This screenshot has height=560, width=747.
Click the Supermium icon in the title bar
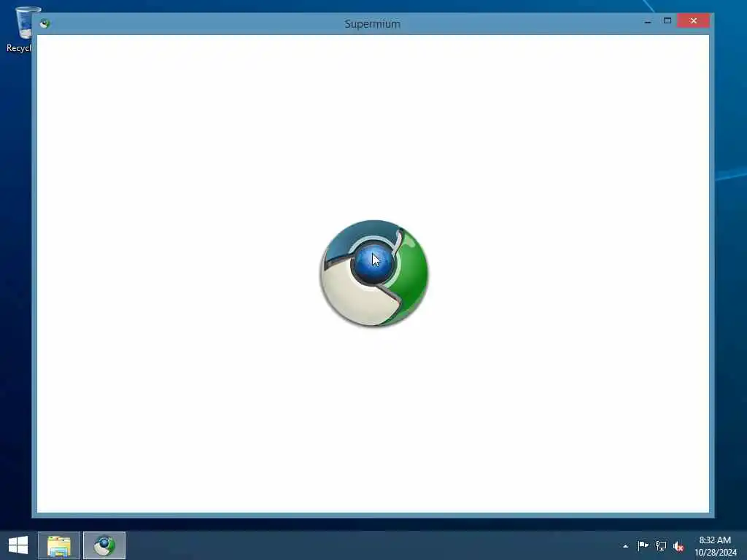pyautogui.click(x=44, y=23)
